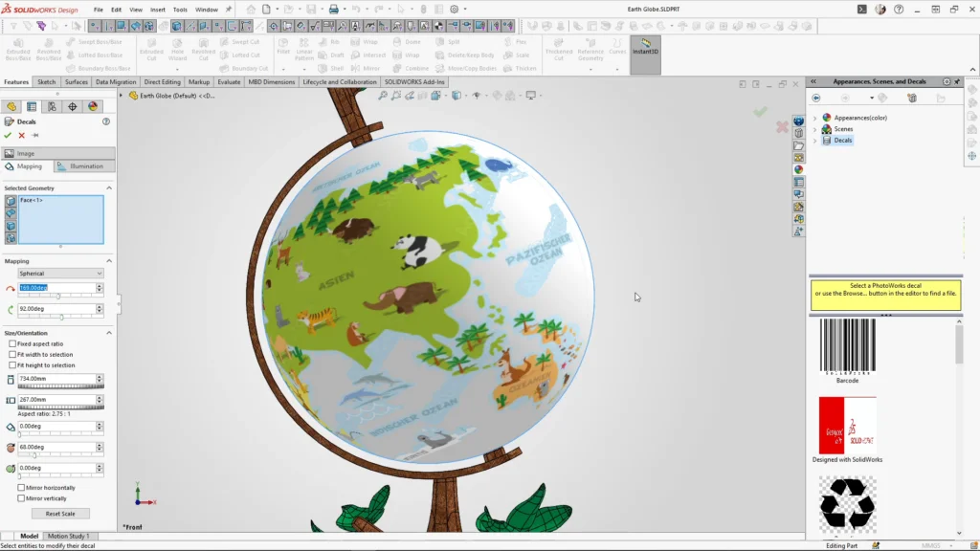
Task: Check Fit width to selection
Action: point(12,354)
